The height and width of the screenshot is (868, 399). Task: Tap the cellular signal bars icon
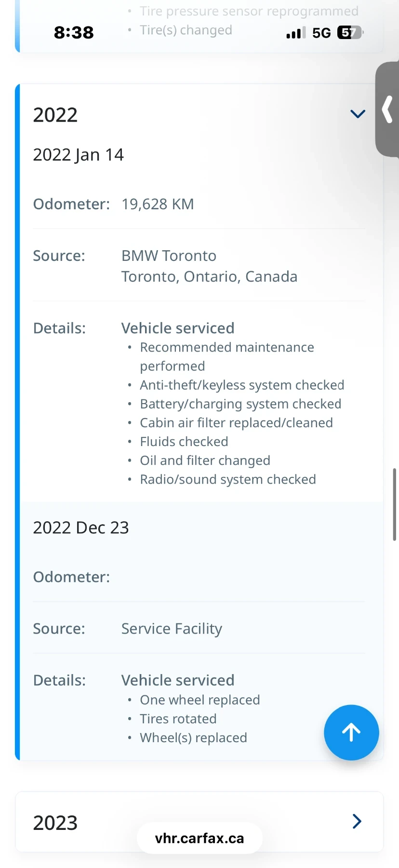point(295,33)
